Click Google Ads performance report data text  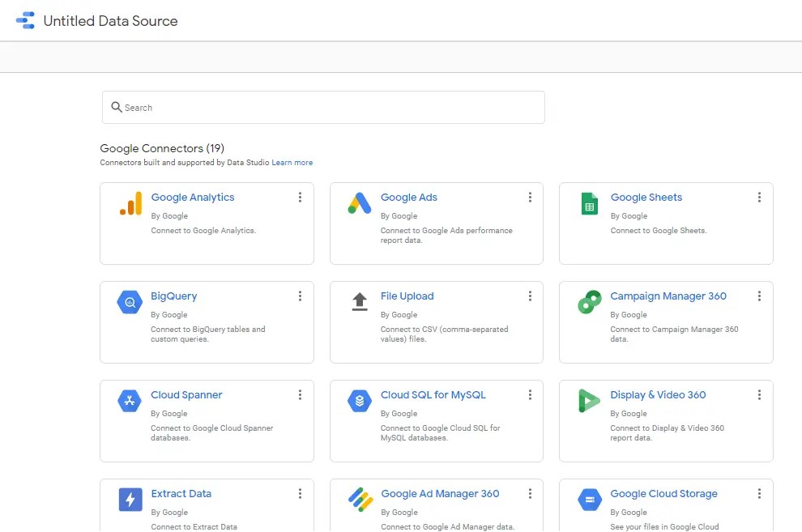pos(446,236)
